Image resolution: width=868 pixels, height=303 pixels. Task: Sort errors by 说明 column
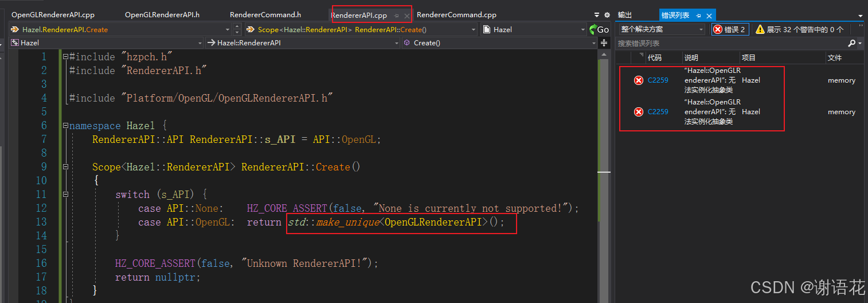(711, 57)
